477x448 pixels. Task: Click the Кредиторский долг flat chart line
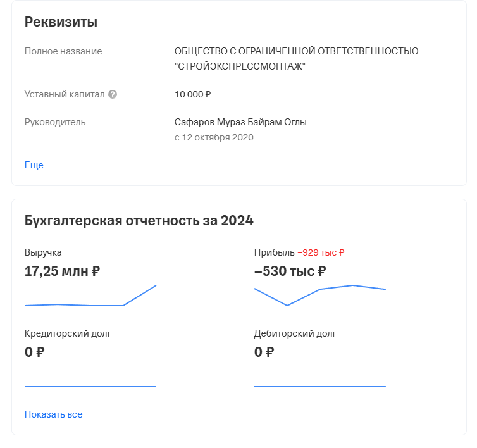point(90,385)
